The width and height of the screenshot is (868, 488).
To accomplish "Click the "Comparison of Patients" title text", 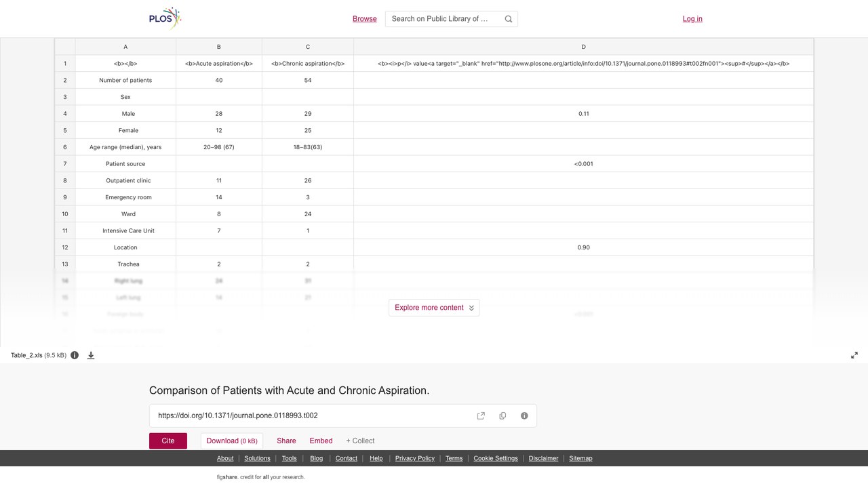I will [x=290, y=390].
